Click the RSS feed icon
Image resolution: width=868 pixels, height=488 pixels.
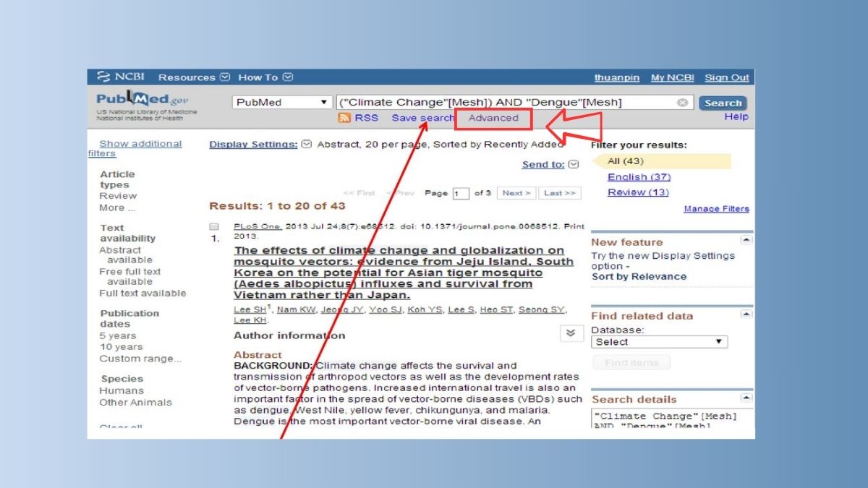click(x=345, y=118)
